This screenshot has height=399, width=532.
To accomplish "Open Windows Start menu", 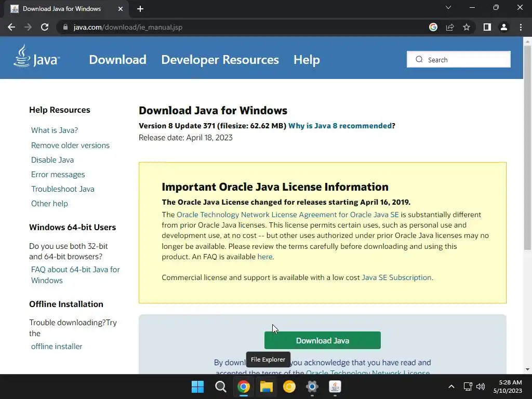I will tap(198, 387).
